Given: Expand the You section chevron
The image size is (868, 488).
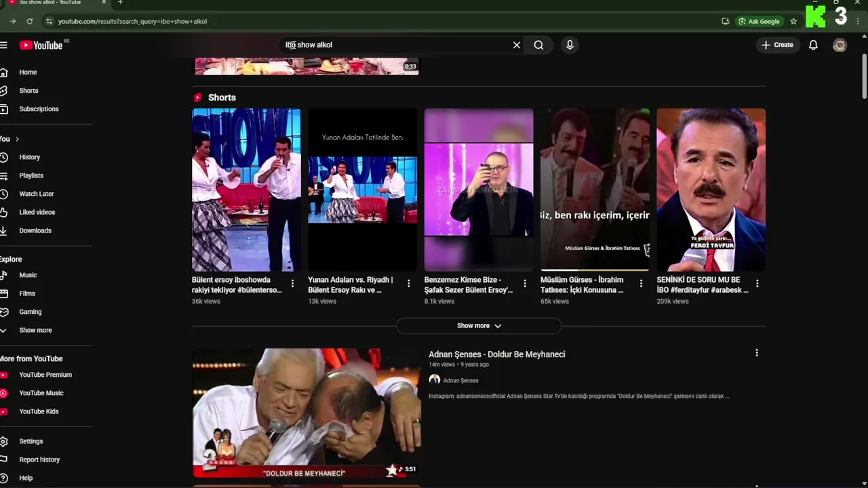Looking at the screenshot, I should (x=17, y=139).
